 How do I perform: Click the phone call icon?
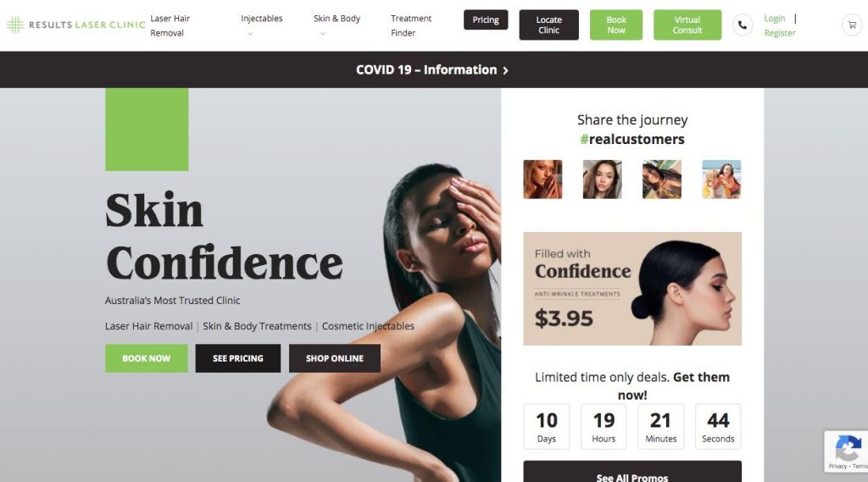[x=743, y=25]
